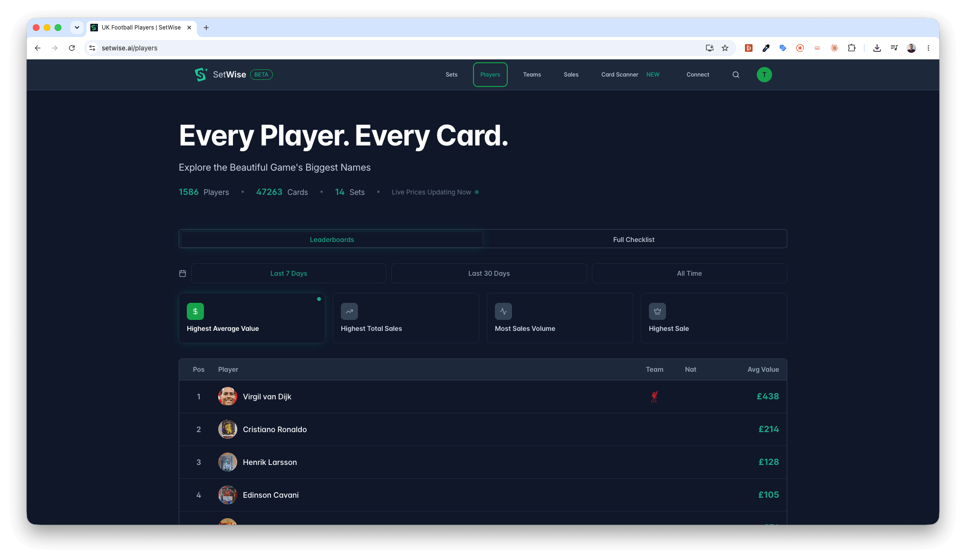Screen dimensions: 966x560
Task: Click the £128 average value
Action: pyautogui.click(x=769, y=462)
